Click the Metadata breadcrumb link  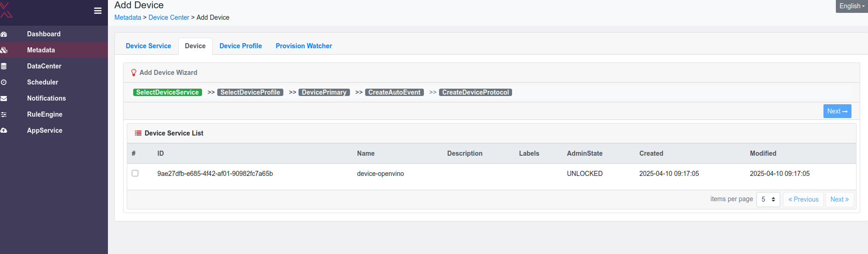(128, 17)
